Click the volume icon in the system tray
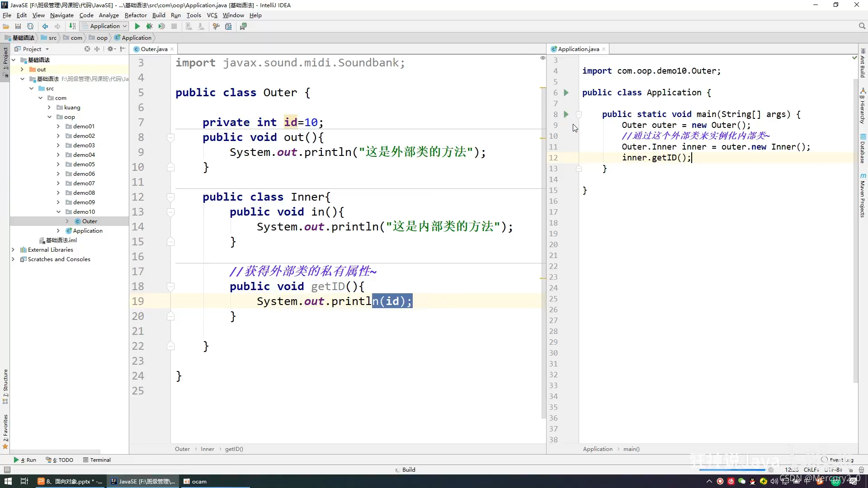Screen dimensions: 868x488 pos(774,481)
